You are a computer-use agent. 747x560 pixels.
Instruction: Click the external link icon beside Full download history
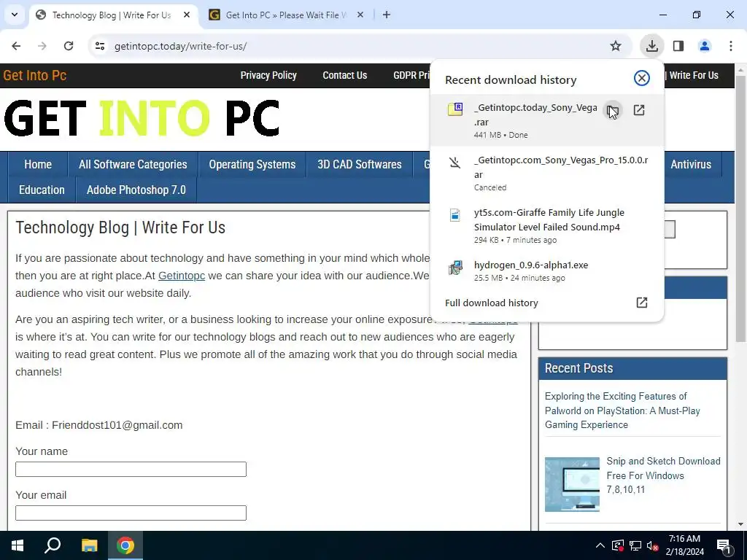pyautogui.click(x=642, y=303)
